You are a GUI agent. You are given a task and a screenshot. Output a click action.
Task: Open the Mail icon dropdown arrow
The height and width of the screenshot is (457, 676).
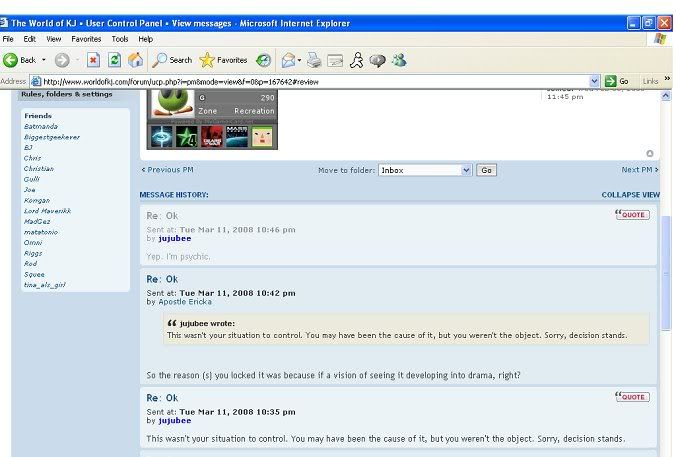(299, 60)
